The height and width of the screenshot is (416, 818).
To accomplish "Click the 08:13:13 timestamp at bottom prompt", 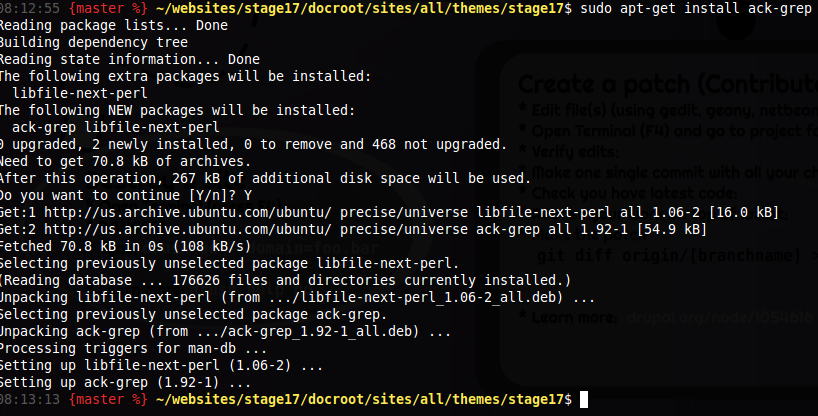I will (x=29, y=399).
